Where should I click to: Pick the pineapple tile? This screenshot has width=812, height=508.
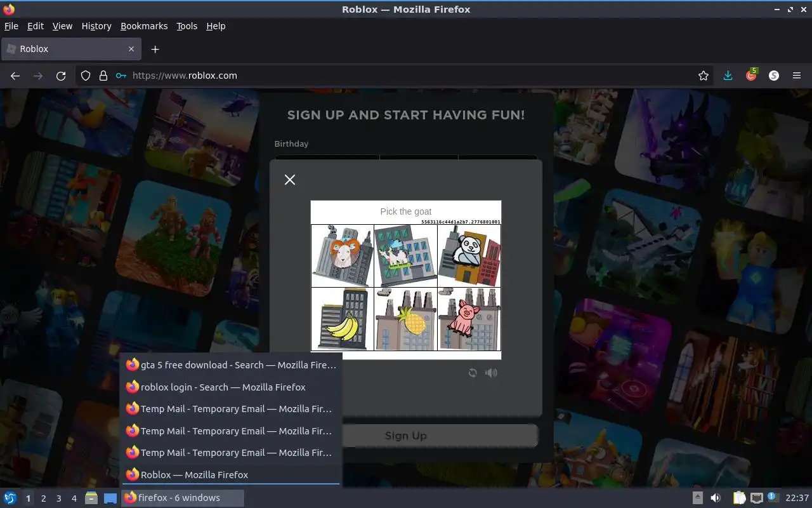406,319
